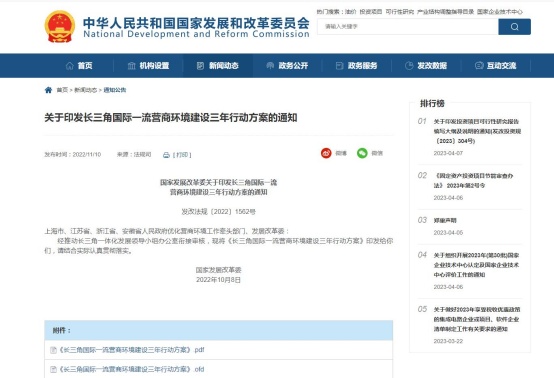Image resolution: width=554 pixels, height=378 pixels.
Task: Click the 通知公告 breadcrumb link
Action: (x=114, y=90)
